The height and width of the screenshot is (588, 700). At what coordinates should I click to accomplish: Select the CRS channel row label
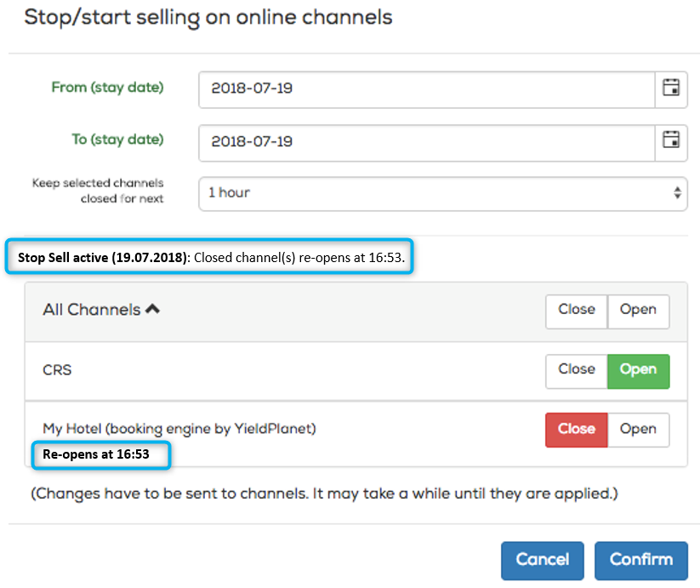(57, 369)
